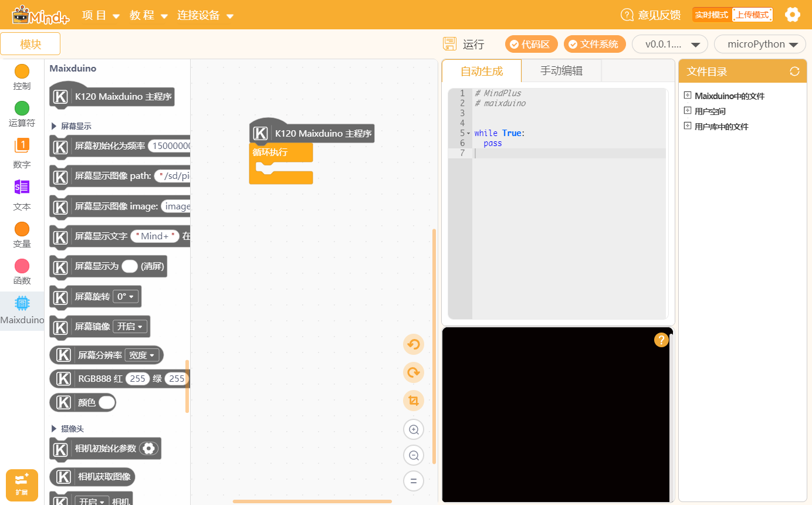Select the 控制 category
Image resolution: width=812 pixels, height=505 pixels.
[x=22, y=78]
